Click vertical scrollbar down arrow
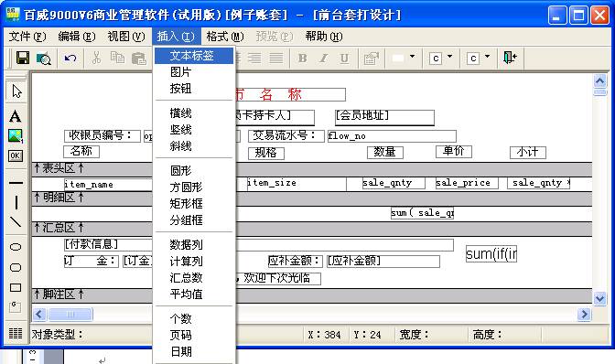This screenshot has width=615, height=364. point(599,299)
